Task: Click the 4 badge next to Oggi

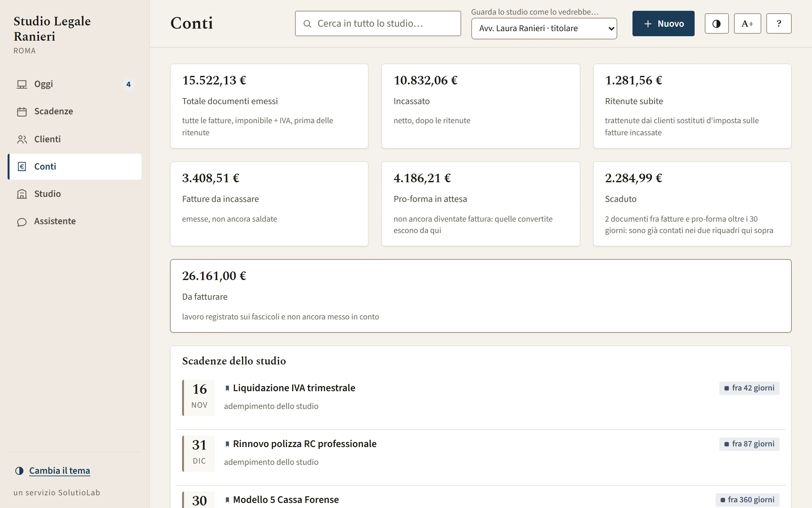Action: pos(128,84)
